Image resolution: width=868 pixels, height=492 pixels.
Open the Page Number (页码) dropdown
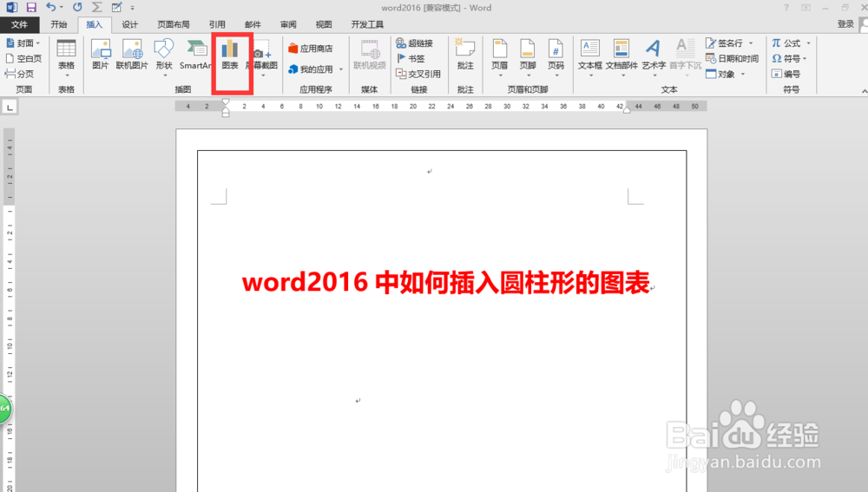click(556, 57)
